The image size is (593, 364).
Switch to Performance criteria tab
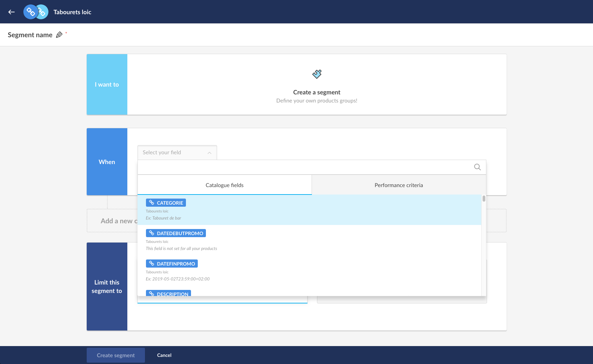coord(399,185)
